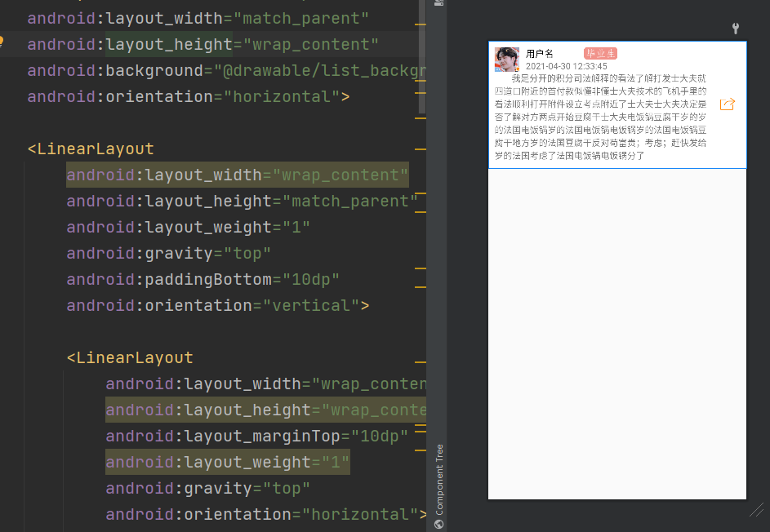Click the wrench icon above the layout preview
Viewport: 770px width, 532px height.
[735, 29]
